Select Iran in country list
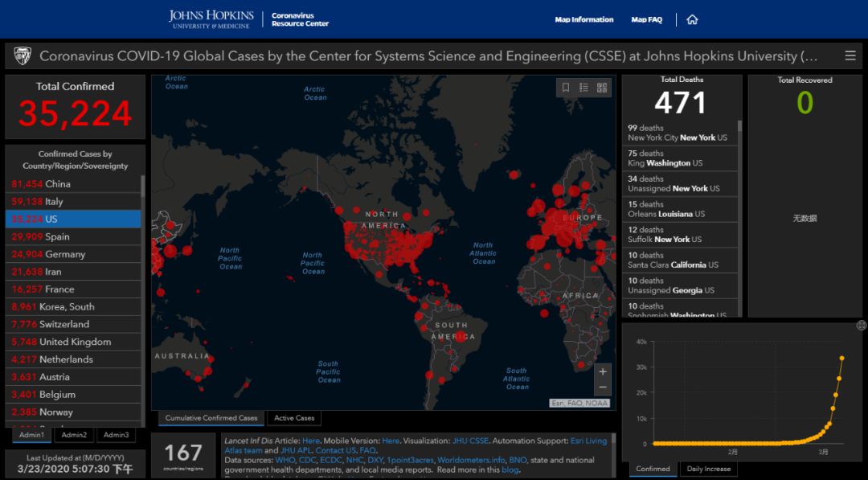 (73, 272)
